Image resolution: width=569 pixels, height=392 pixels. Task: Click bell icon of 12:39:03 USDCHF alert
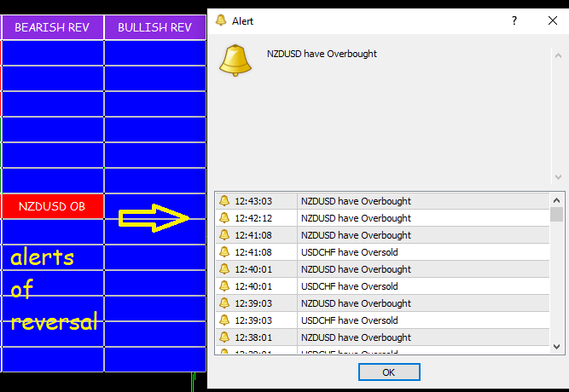click(x=224, y=320)
